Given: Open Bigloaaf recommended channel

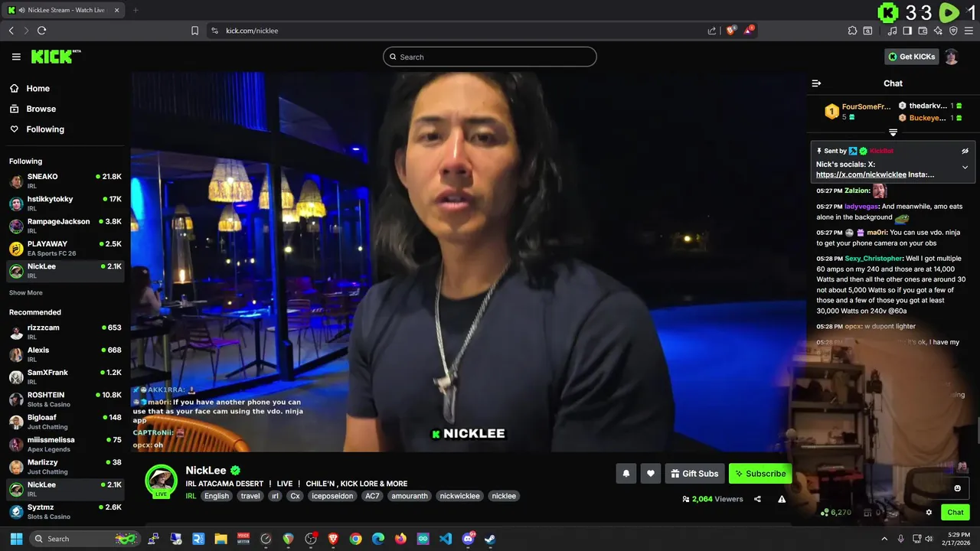Looking at the screenshot, I should (65, 422).
